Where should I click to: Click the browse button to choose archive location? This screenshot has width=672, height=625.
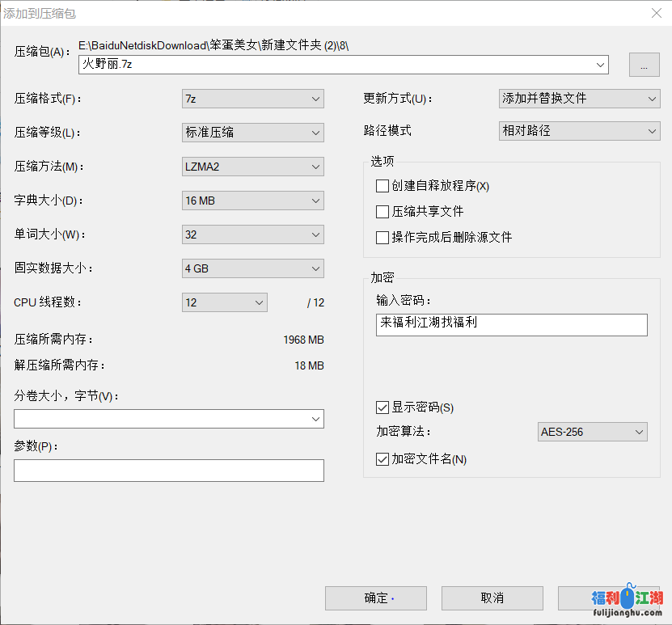pyautogui.click(x=645, y=65)
